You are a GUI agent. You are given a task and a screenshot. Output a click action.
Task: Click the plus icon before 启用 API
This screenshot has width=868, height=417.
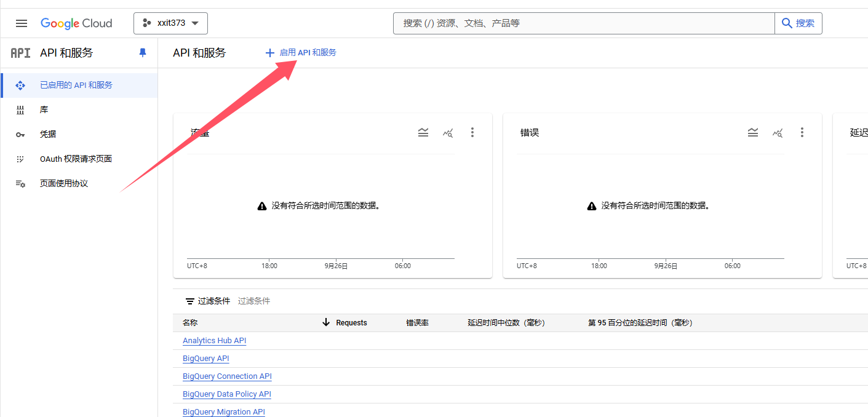pos(269,53)
